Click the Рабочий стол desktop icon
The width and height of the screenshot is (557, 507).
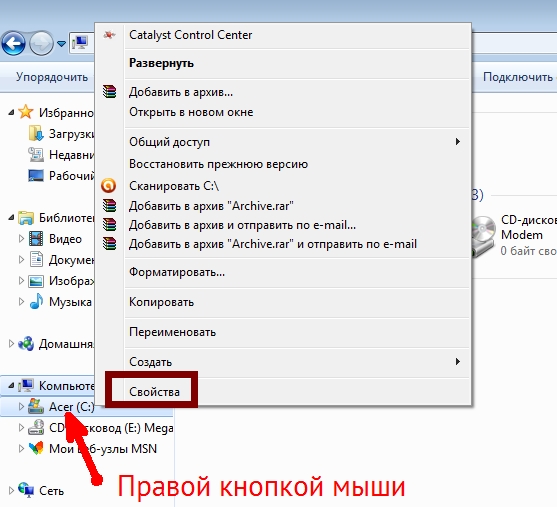pyautogui.click(x=36, y=176)
